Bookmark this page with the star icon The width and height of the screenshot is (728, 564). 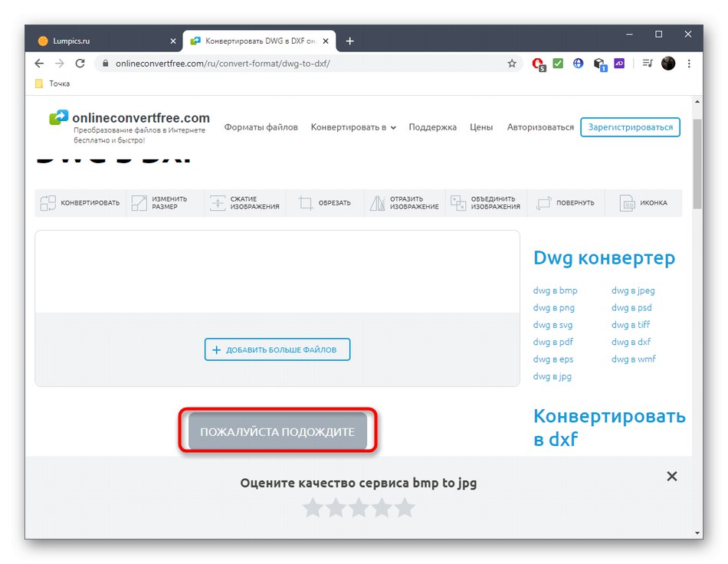click(x=512, y=63)
